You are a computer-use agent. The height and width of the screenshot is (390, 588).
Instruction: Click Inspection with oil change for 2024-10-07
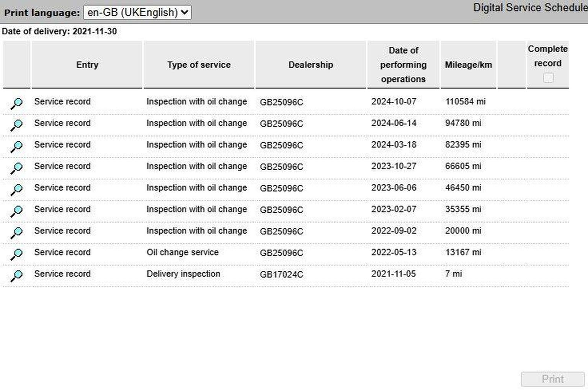point(197,102)
